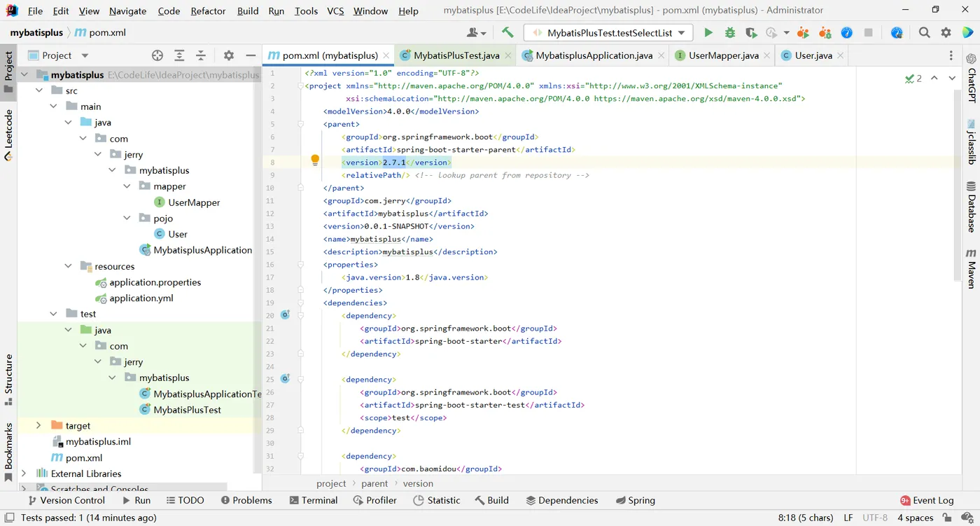Open the Profiler tool window
This screenshot has height=526, width=980.
375,500
